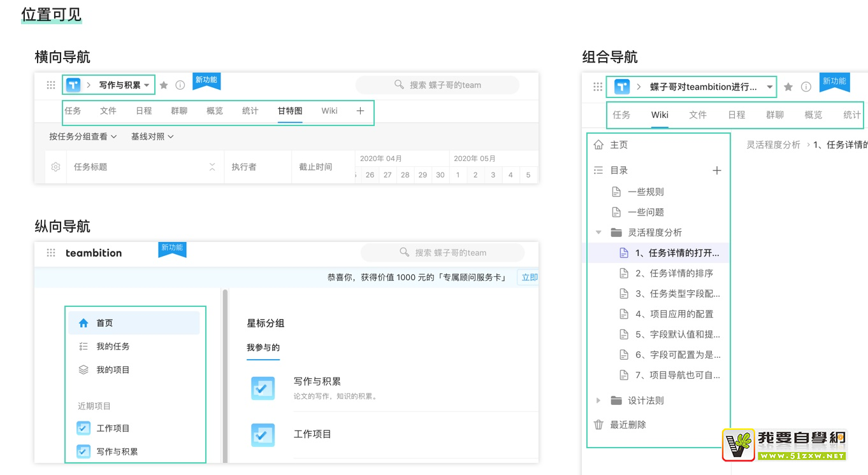Click 截止时间 column header

315,167
